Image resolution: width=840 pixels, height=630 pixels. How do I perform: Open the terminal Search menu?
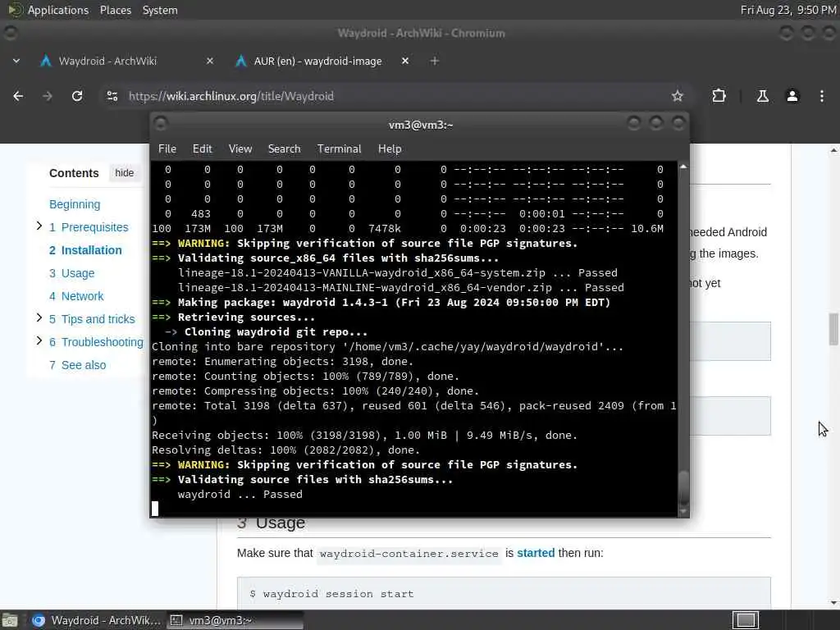(284, 149)
